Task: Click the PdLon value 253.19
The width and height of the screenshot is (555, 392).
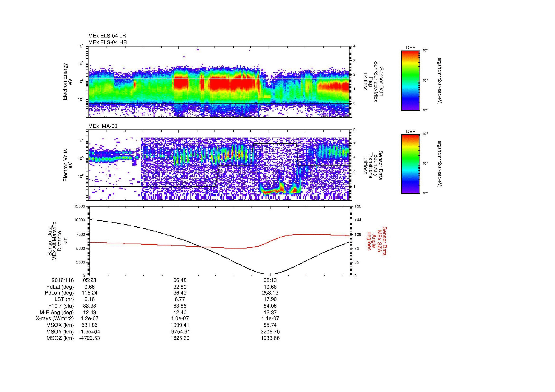Action: 270,293
